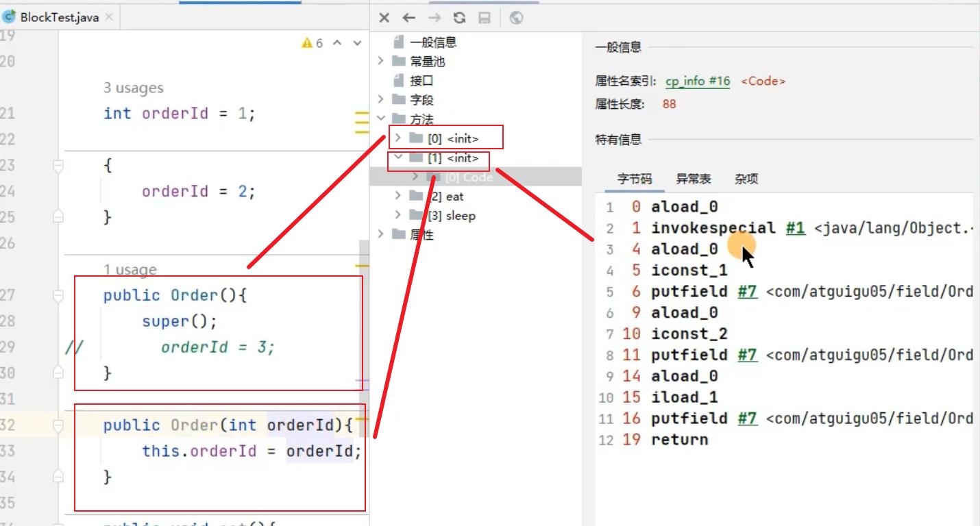Expand the [2] eat method node
Viewport: 980px width, 526px height.
pyautogui.click(x=398, y=196)
